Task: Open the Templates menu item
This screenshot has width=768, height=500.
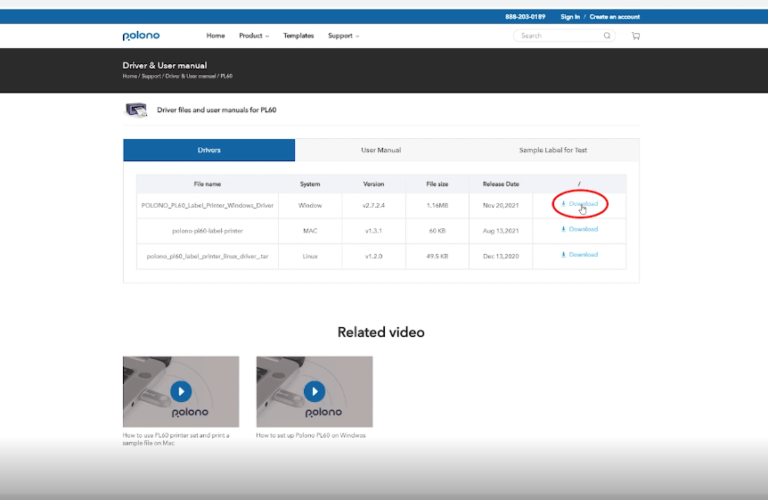Action: point(298,36)
